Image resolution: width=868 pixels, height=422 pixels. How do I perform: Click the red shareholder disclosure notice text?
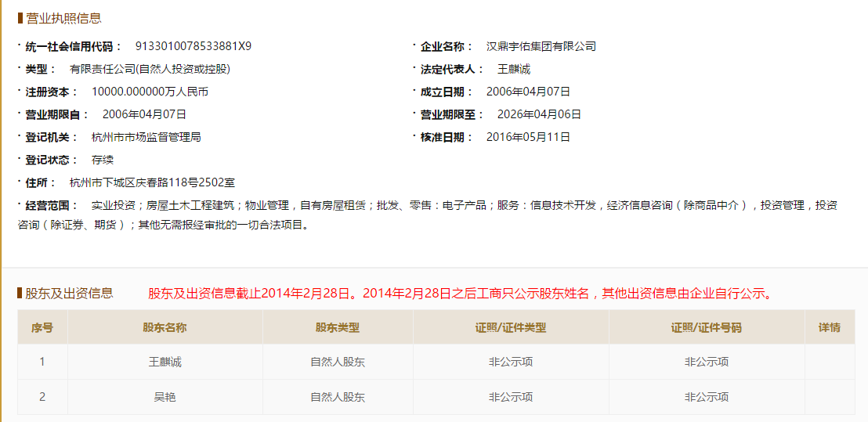(x=461, y=293)
